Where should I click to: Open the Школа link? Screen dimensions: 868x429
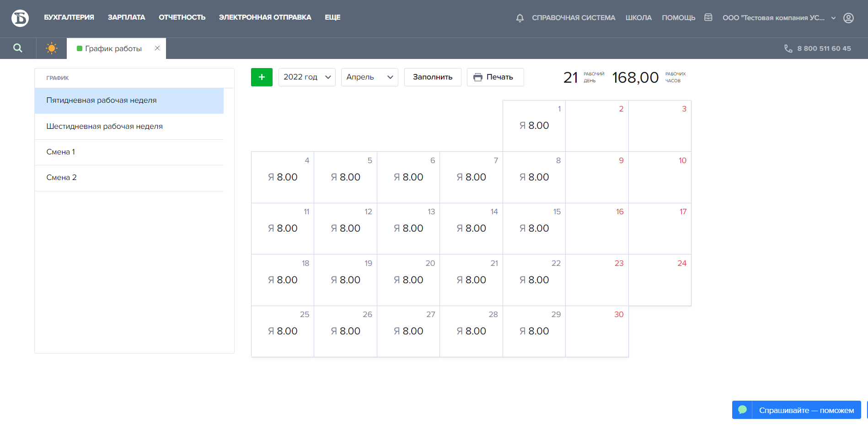click(x=638, y=18)
